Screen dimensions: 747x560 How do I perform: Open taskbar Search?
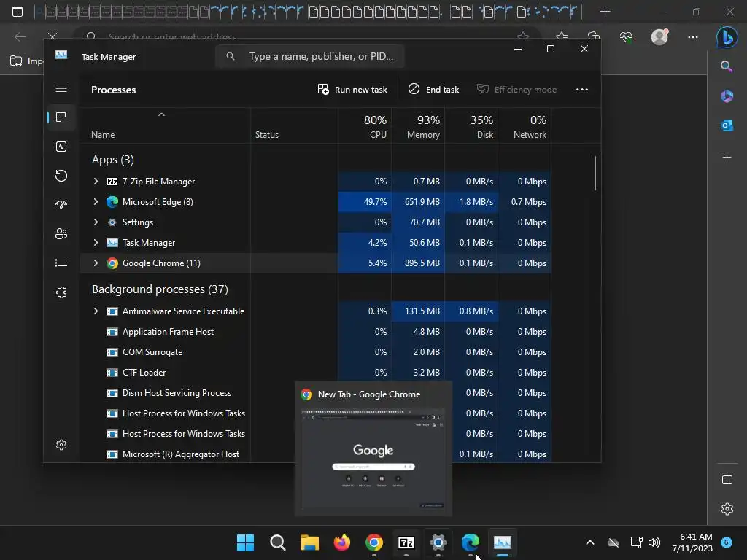[277, 542]
